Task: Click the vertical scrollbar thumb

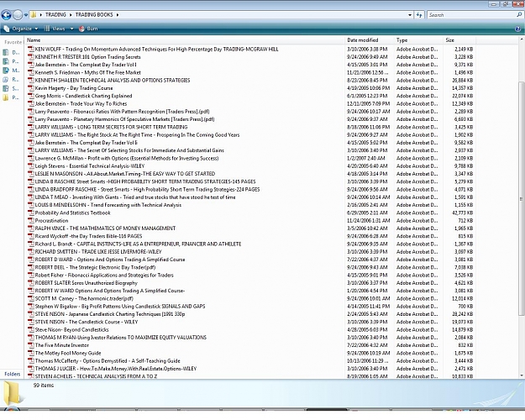Action: point(521,198)
